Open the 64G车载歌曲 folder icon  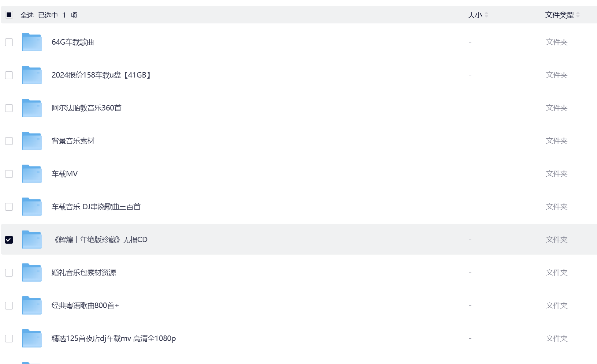[x=31, y=42]
